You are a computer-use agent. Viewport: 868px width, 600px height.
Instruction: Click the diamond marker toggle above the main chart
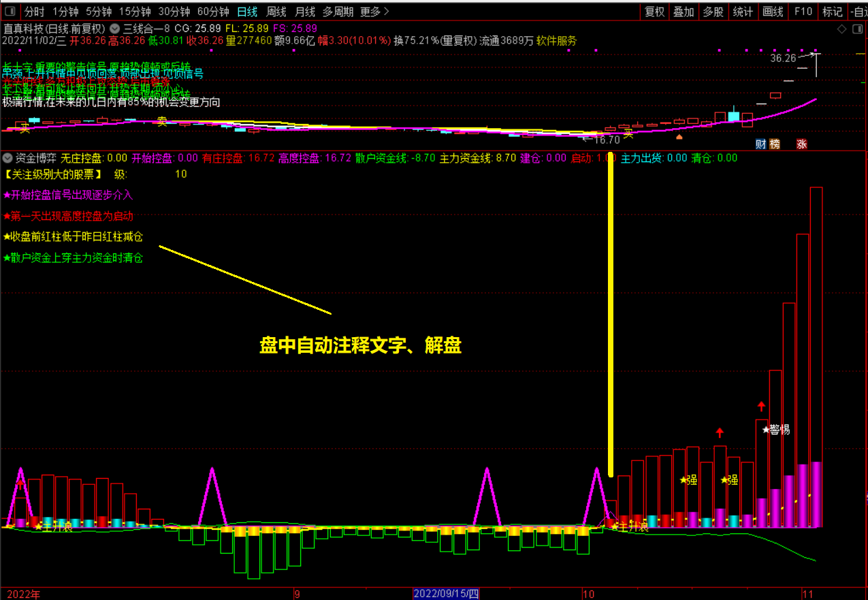pos(842,30)
